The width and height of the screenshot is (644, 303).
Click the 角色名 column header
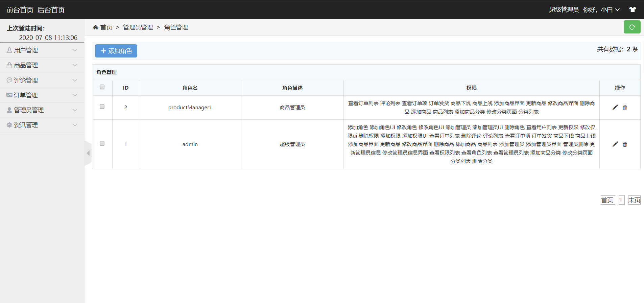tap(190, 88)
